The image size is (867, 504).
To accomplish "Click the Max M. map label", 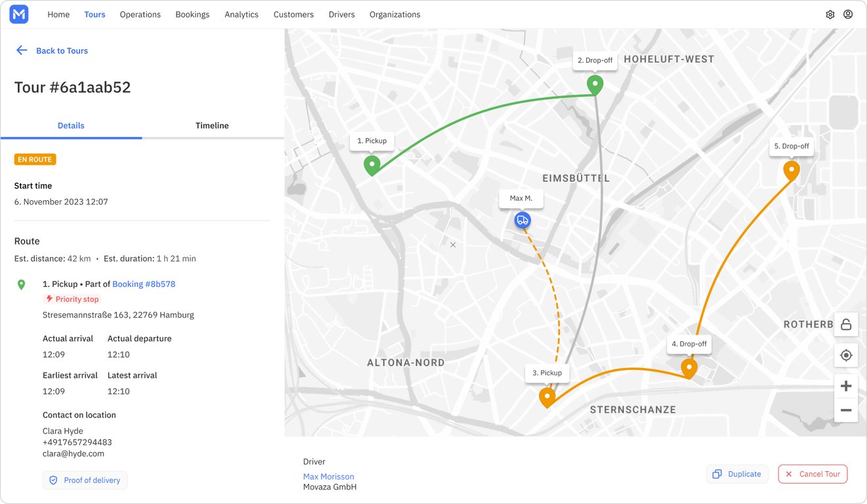I will tap(521, 198).
